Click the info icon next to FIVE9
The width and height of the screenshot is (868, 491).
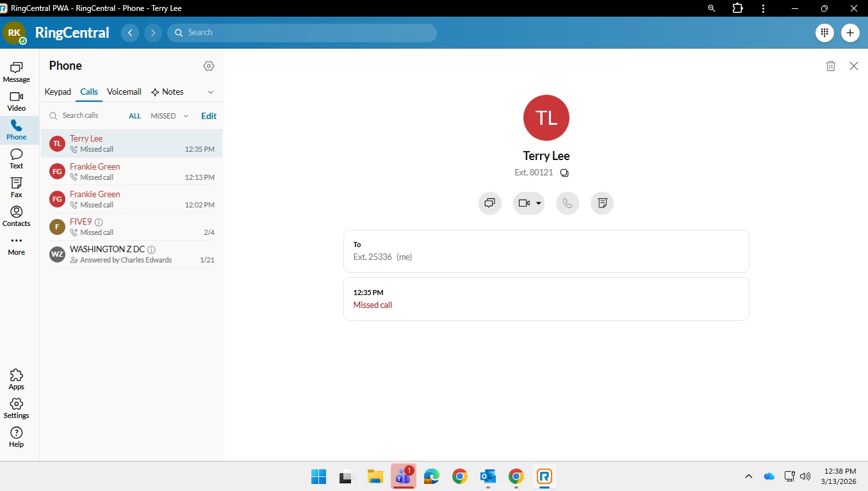(99, 222)
